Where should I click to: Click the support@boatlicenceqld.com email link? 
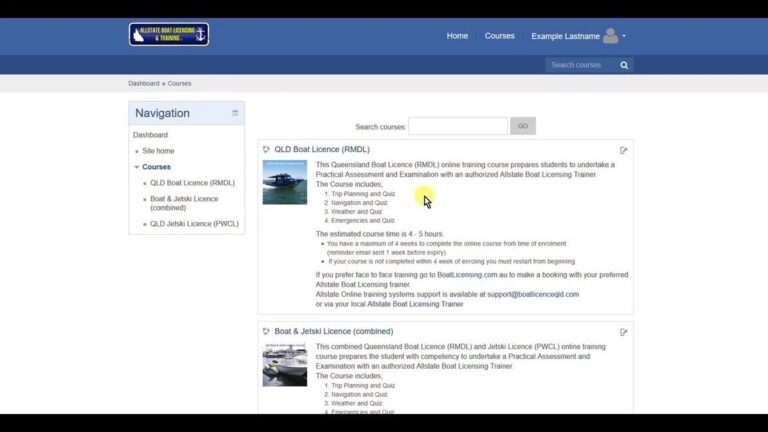click(533, 294)
